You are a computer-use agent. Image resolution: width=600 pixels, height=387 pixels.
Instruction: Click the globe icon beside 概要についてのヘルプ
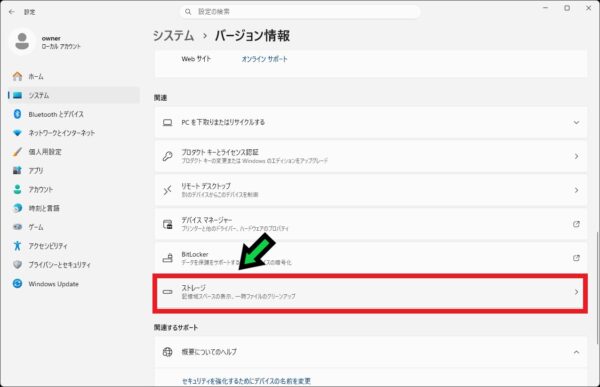[x=168, y=352]
